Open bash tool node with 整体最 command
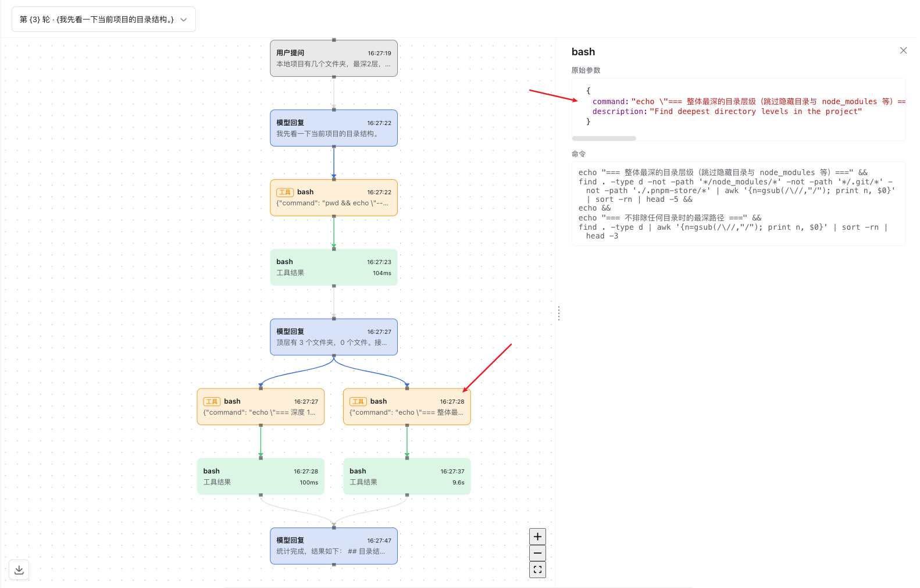This screenshot has width=920, height=588. point(407,407)
